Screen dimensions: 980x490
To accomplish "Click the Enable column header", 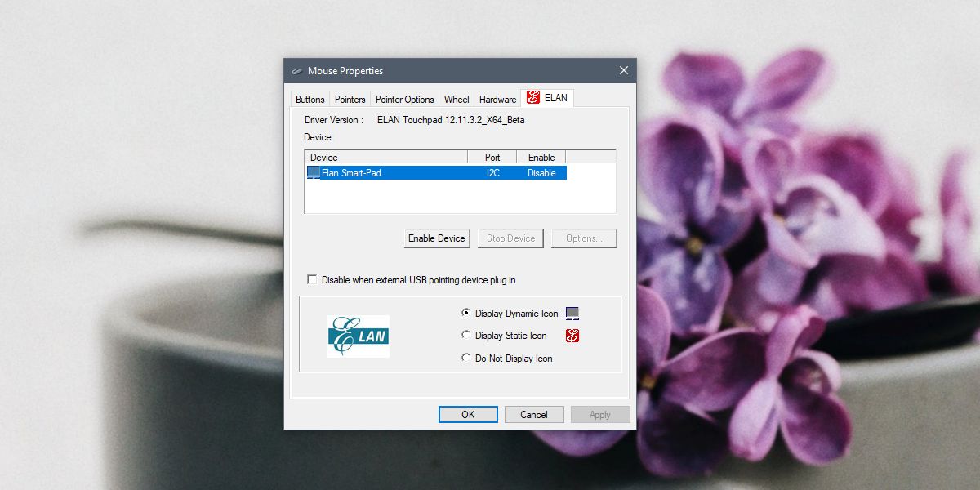I will [541, 157].
